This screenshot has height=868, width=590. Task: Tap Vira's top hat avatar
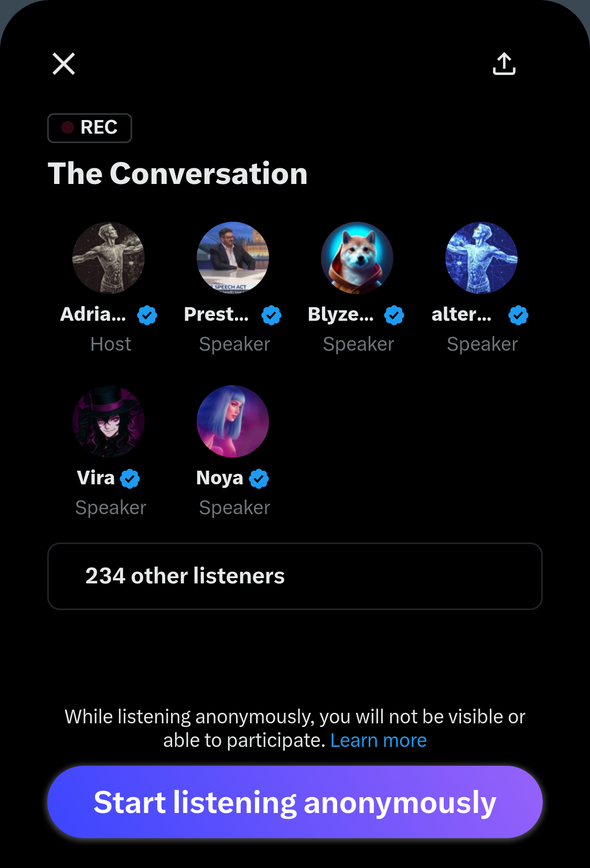pyautogui.click(x=109, y=421)
